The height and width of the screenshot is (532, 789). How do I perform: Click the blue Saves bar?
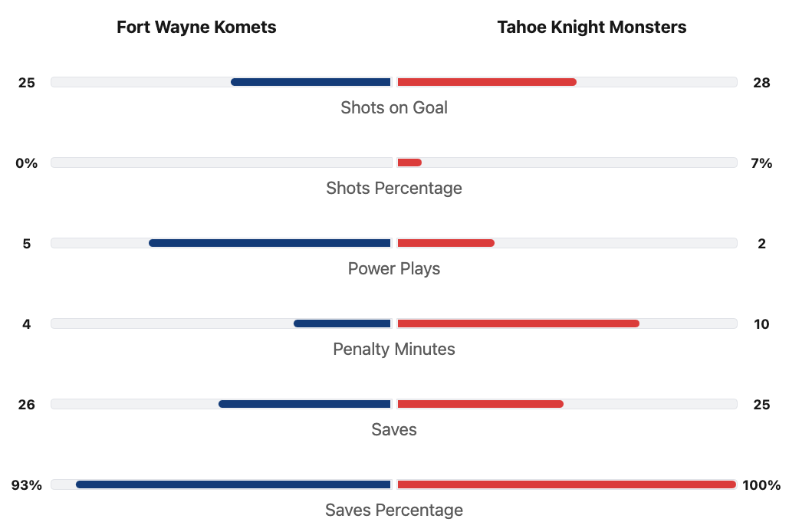click(x=304, y=404)
